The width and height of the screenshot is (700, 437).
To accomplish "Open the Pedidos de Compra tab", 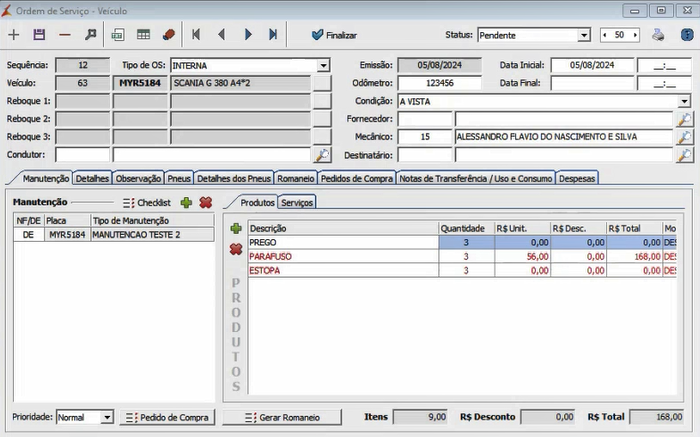I will (357, 179).
